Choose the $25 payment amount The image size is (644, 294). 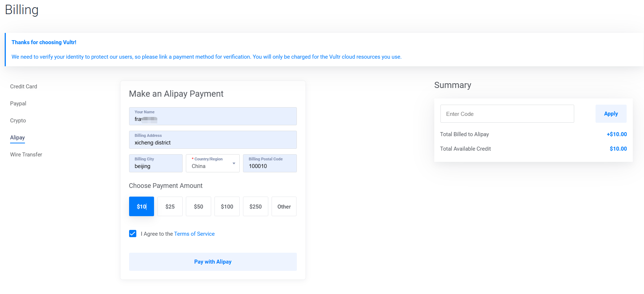pyautogui.click(x=170, y=206)
